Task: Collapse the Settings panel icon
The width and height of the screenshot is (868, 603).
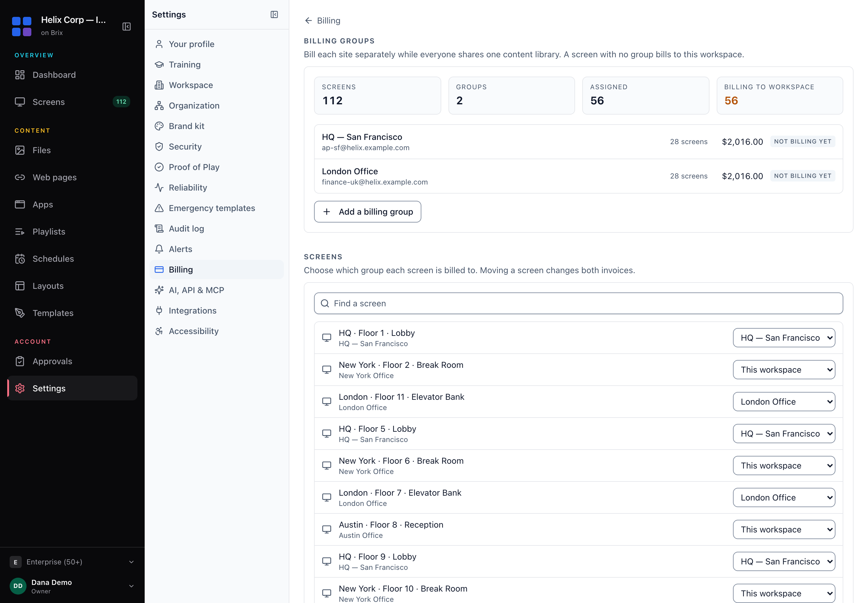Action: [x=274, y=14]
